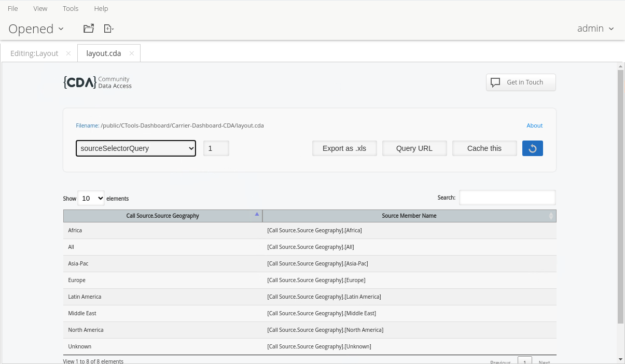Click the vertical scrollbar down arrow
This screenshot has width=625, height=364.
click(x=620, y=359)
